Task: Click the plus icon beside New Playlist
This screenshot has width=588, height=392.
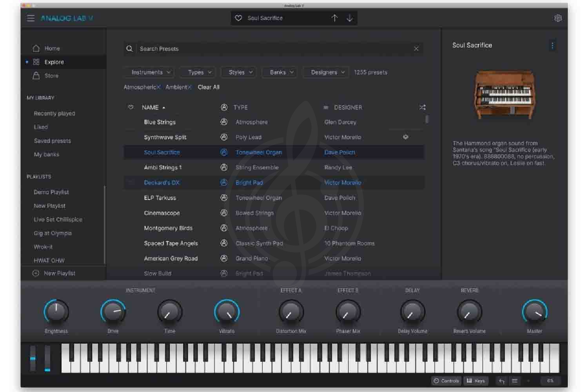Action: pyautogui.click(x=36, y=273)
